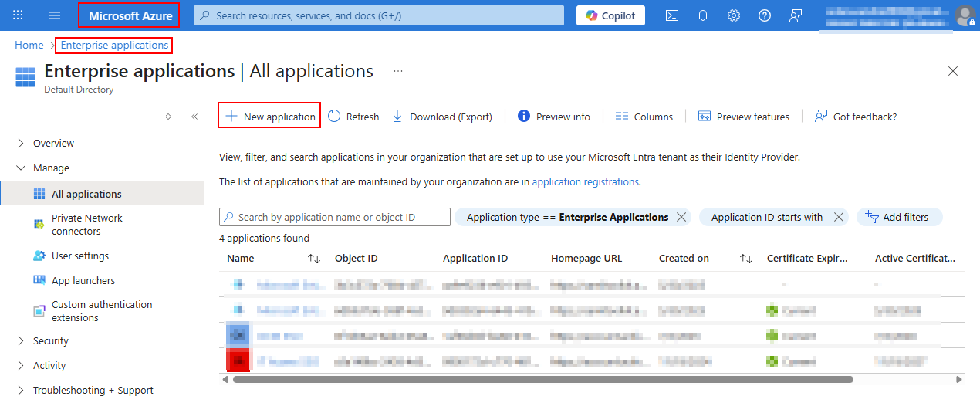Click Got feedback?
Screen dimensions: 980x403
(856, 117)
